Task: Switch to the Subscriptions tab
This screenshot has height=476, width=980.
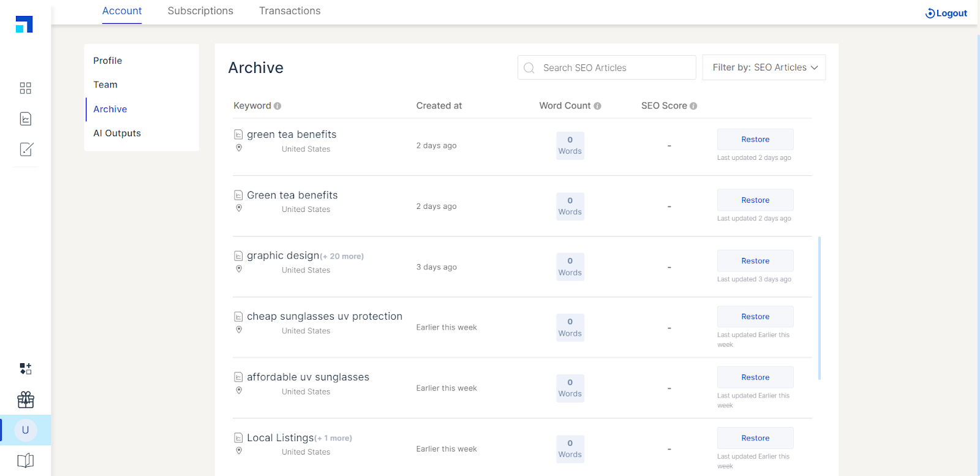Action: tap(200, 11)
